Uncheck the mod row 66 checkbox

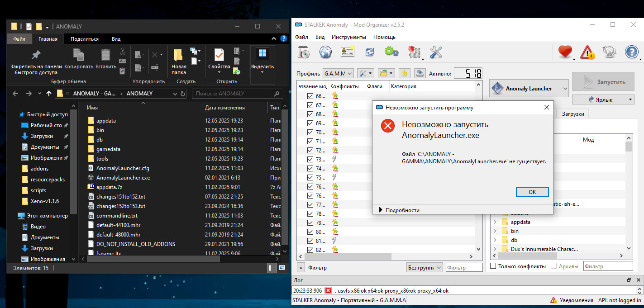pyautogui.click(x=310, y=96)
